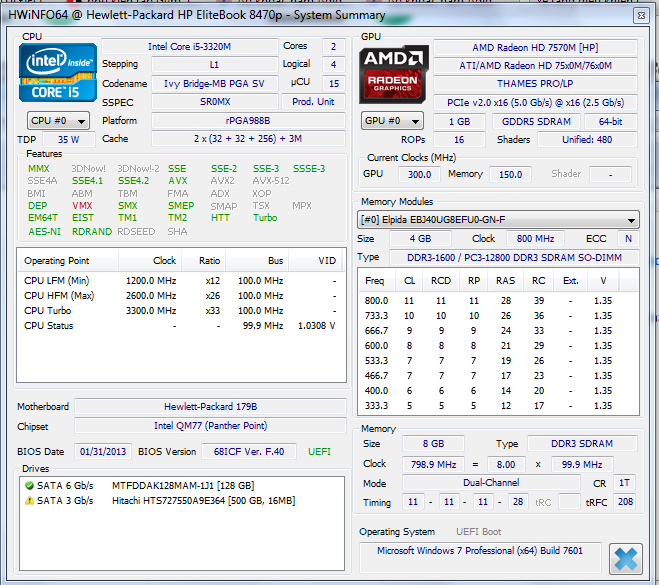Screen dimensions: 659x585
Task: Click the Intel Core i5 logo
Action: coord(58,72)
